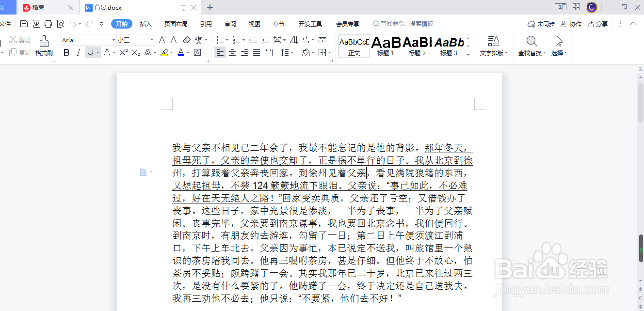Viewport: 644px width, 311px height.
Task: Apply the 标题 1 style
Action: pyautogui.click(x=386, y=46)
